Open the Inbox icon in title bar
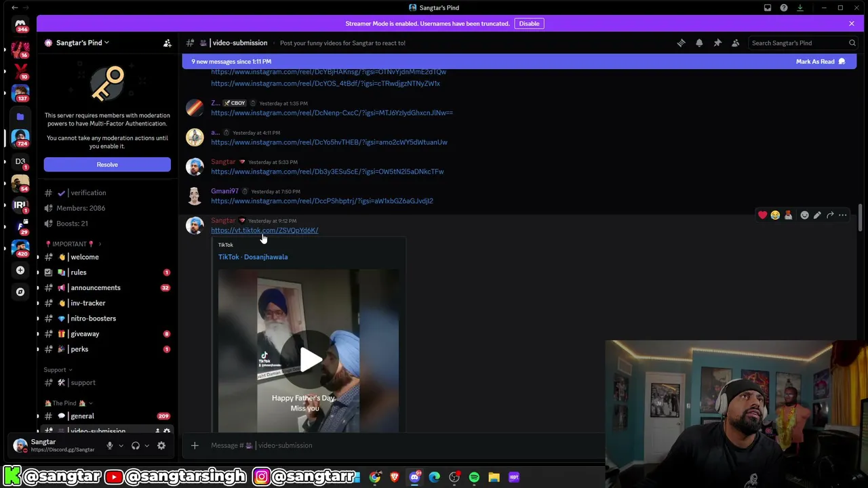 [768, 7]
